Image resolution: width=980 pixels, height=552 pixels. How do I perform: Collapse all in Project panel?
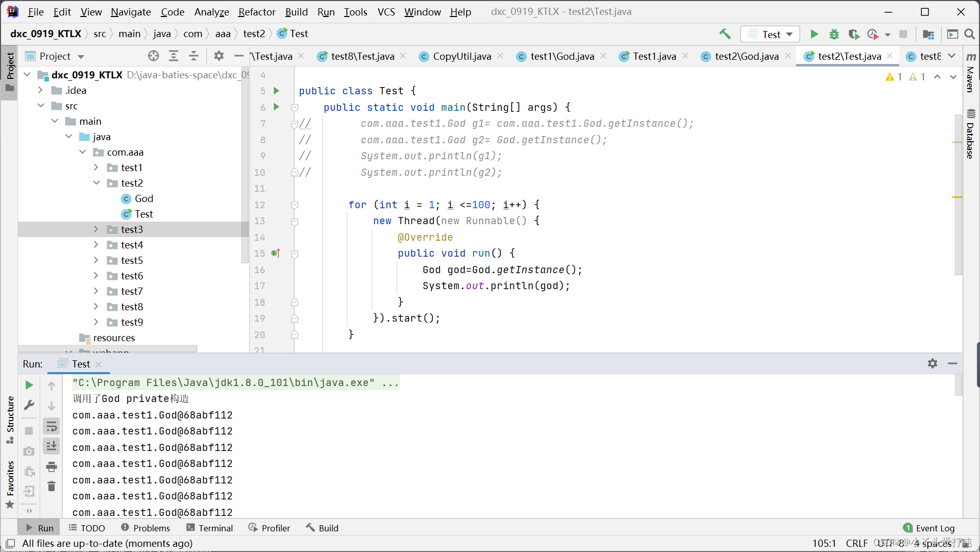coord(194,56)
